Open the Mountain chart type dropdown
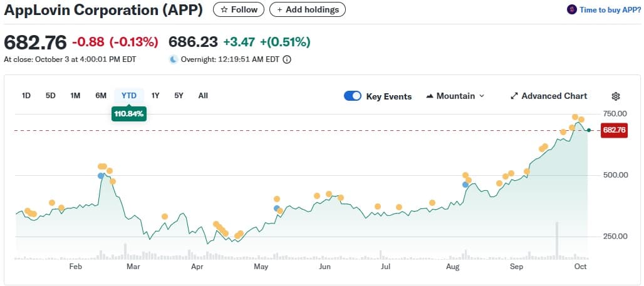Viewport: 644px width, 286px height. (x=455, y=96)
